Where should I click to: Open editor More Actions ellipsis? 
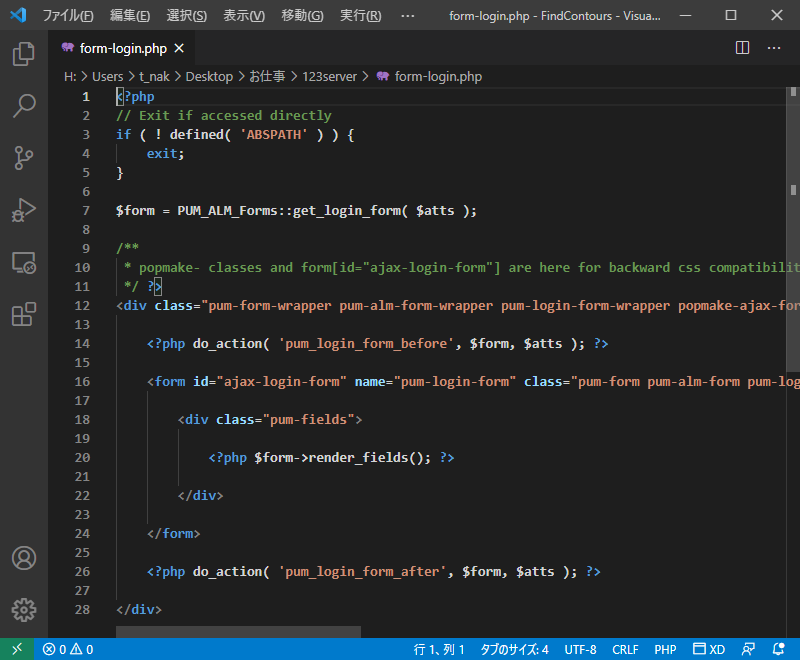[774, 48]
